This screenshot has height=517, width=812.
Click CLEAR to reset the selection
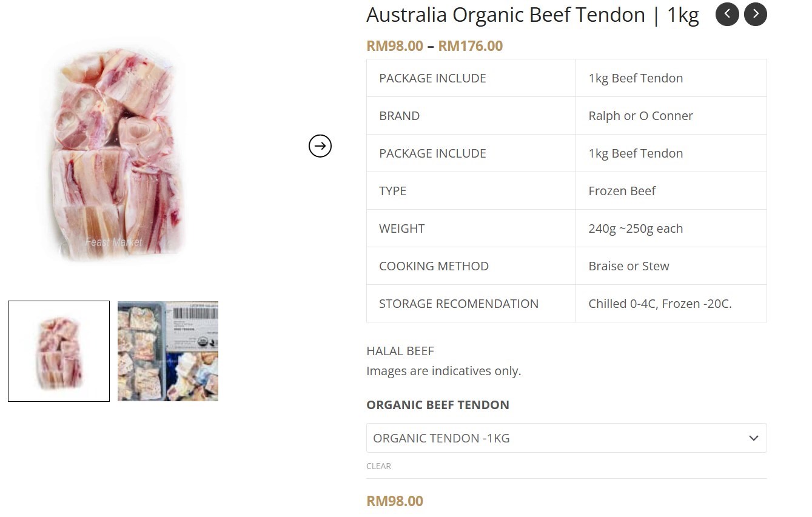coord(378,466)
